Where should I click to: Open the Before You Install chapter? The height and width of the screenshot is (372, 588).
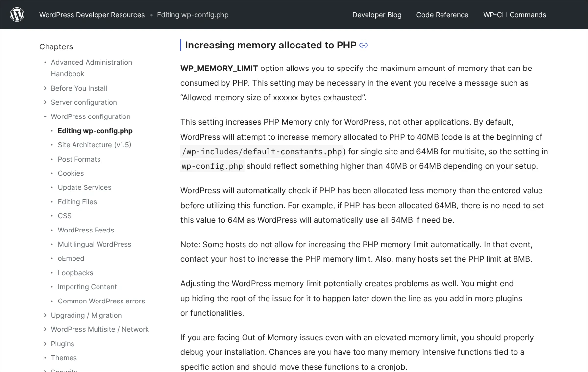coord(79,88)
